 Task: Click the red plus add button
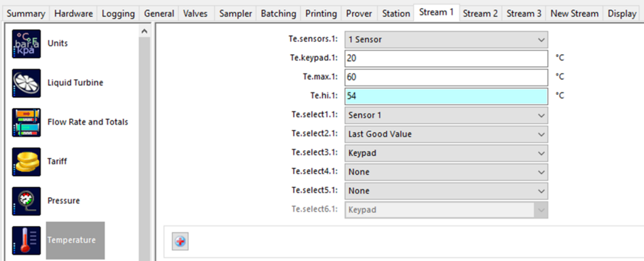click(x=180, y=241)
